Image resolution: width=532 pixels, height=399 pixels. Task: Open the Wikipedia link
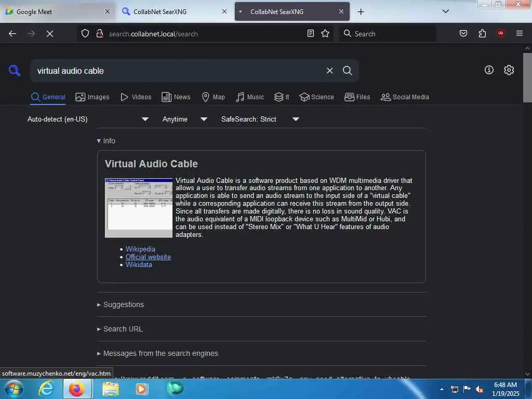(140, 249)
